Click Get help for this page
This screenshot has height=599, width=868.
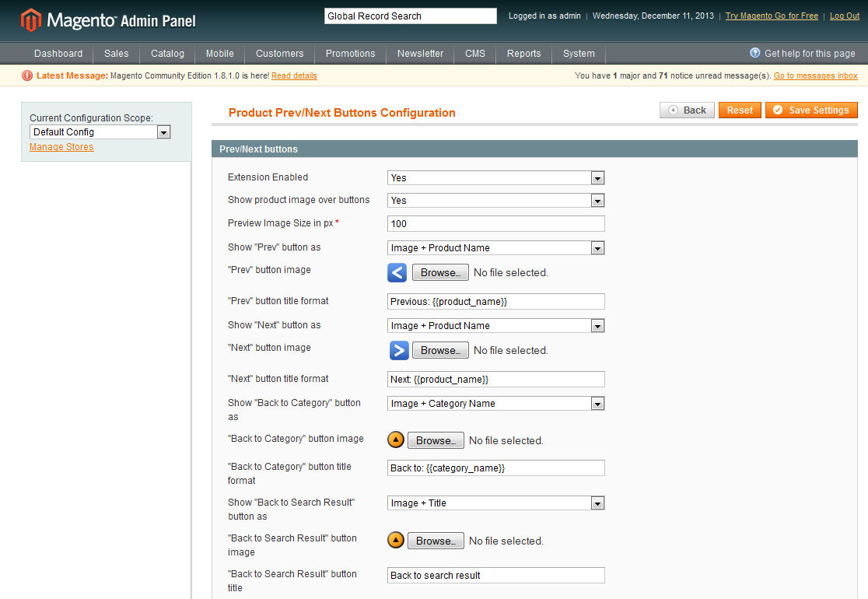810,54
